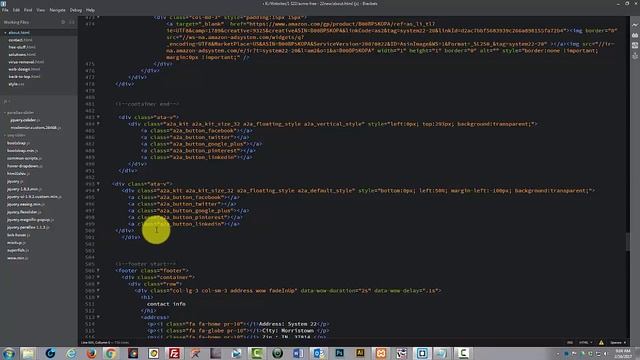Open FileZilla from the taskbar
This screenshot has width=640, height=360.
[174, 353]
